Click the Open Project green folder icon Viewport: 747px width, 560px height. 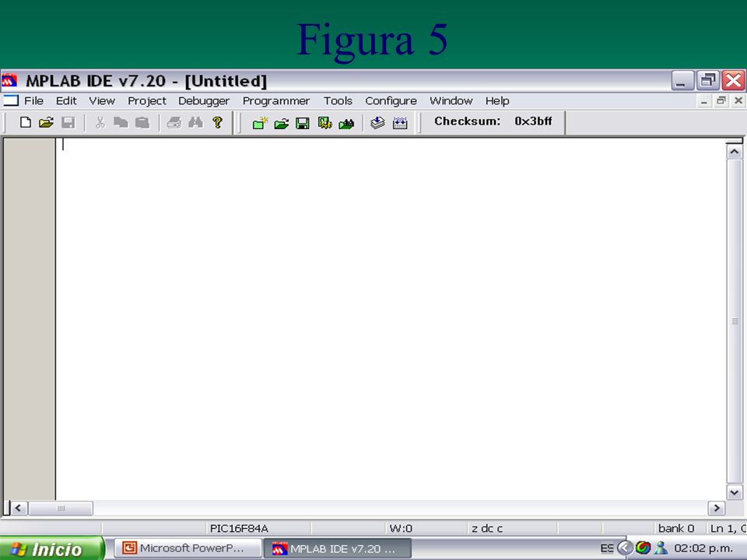(282, 124)
